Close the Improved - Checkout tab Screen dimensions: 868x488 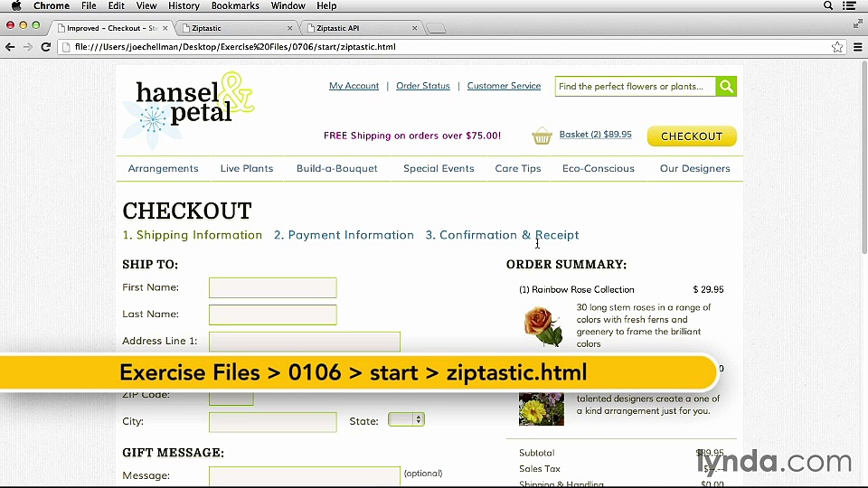pyautogui.click(x=165, y=28)
